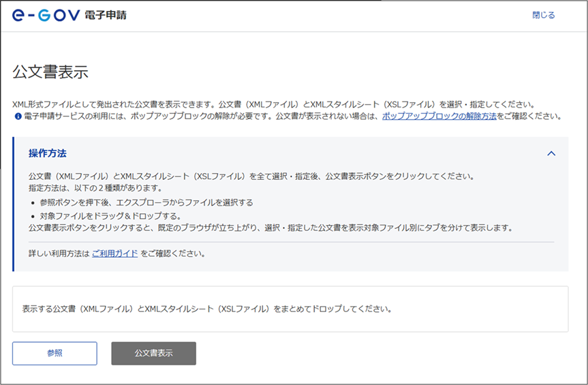The height and width of the screenshot is (385, 588).
Task: Open the ご利用ガイド link
Action: click(x=114, y=253)
